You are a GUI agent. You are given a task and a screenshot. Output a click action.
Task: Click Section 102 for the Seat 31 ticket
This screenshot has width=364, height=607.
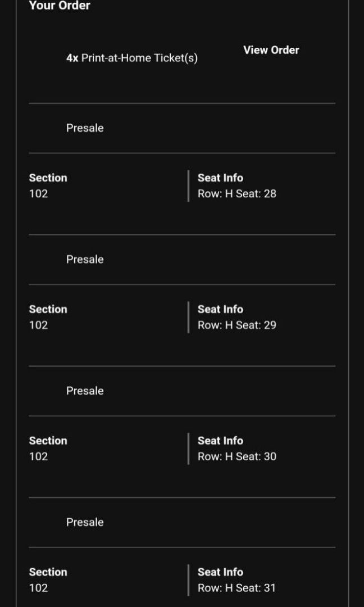(39, 588)
